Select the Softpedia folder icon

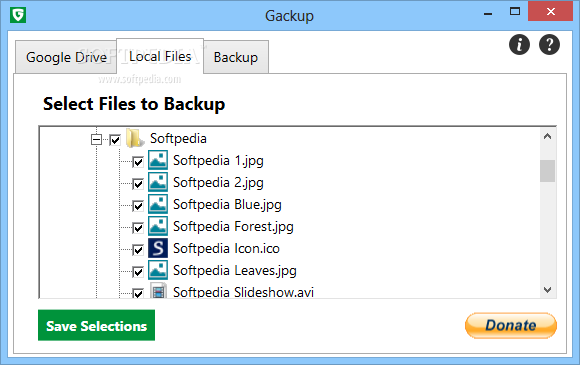tap(134, 139)
